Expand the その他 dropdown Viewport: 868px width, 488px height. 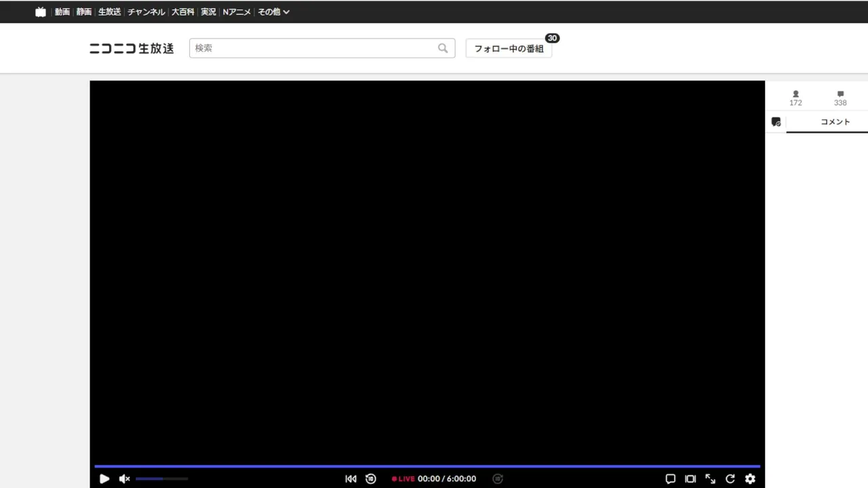[273, 12]
